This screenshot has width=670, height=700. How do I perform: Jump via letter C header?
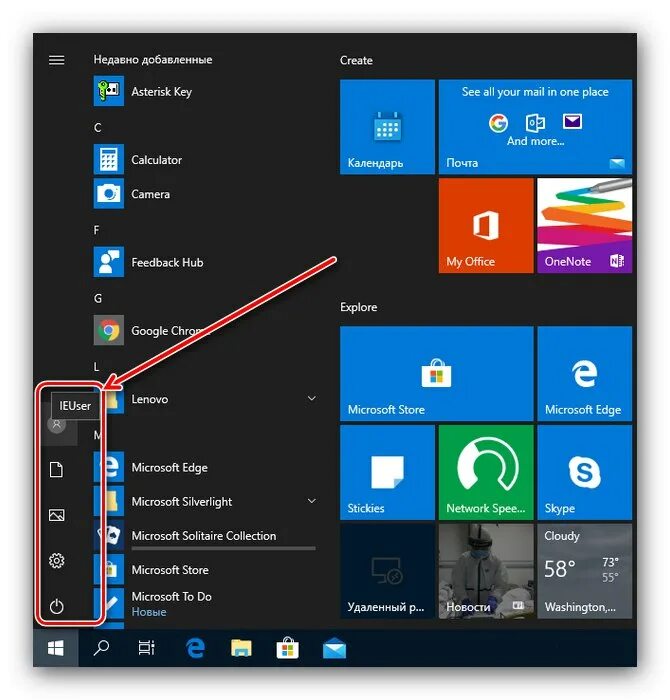(98, 128)
